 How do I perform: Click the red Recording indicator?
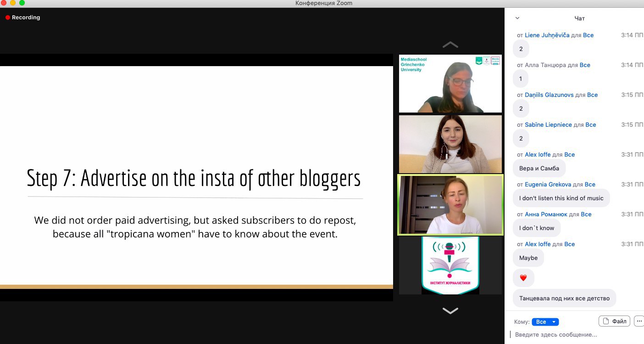(x=23, y=17)
